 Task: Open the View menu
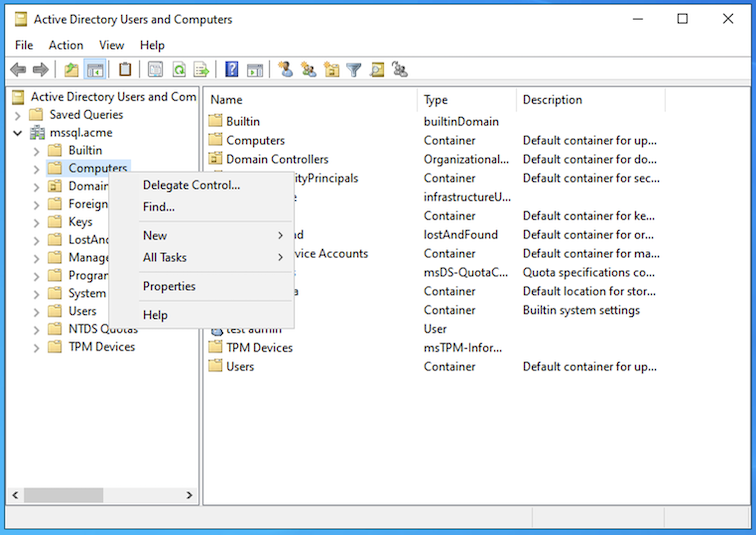pos(112,45)
